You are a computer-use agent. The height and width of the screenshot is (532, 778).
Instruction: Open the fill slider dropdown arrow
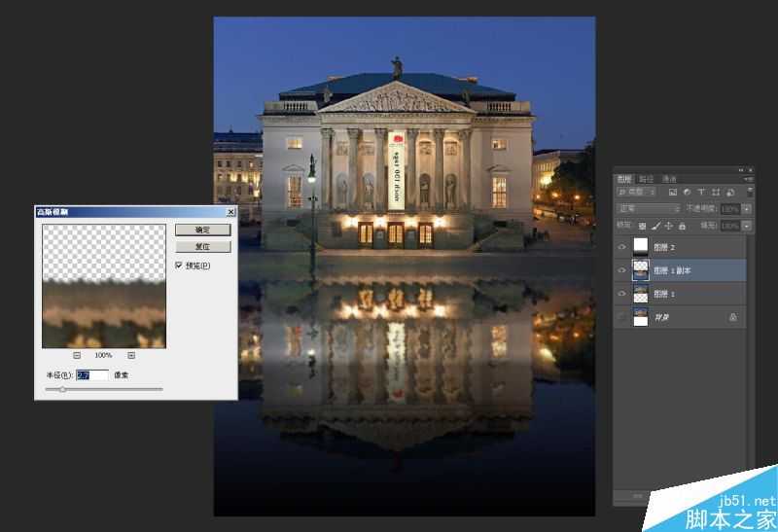pos(746,226)
